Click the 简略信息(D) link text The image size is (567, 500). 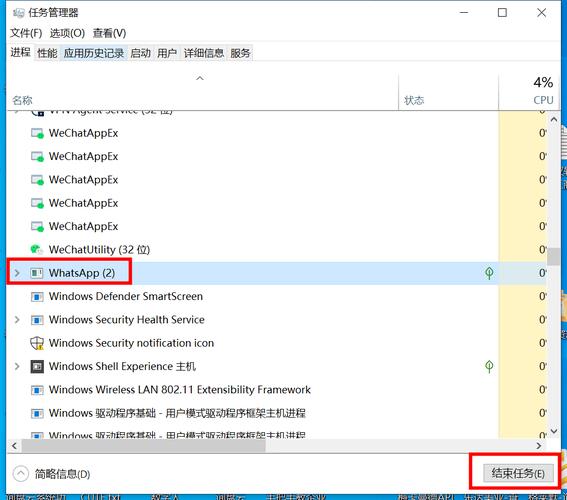[x=62, y=474]
